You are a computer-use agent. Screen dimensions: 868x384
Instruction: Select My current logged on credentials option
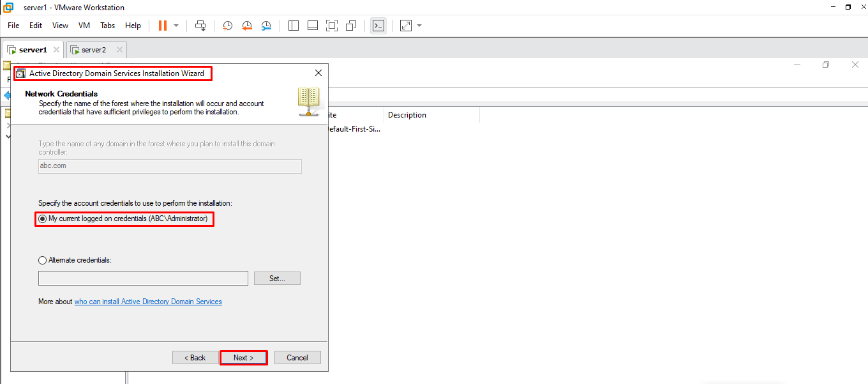coord(124,219)
